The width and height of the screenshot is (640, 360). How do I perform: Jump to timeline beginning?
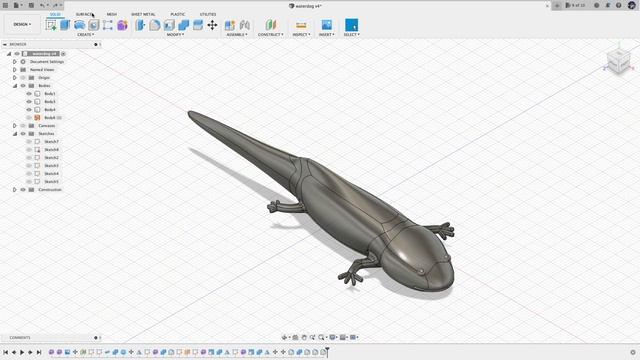tap(5, 352)
